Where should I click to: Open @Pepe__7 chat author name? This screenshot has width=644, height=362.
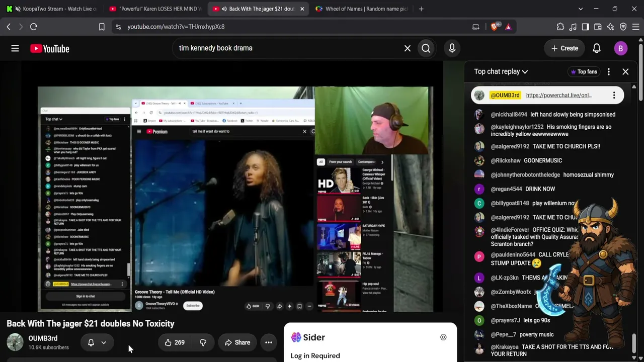(x=504, y=335)
